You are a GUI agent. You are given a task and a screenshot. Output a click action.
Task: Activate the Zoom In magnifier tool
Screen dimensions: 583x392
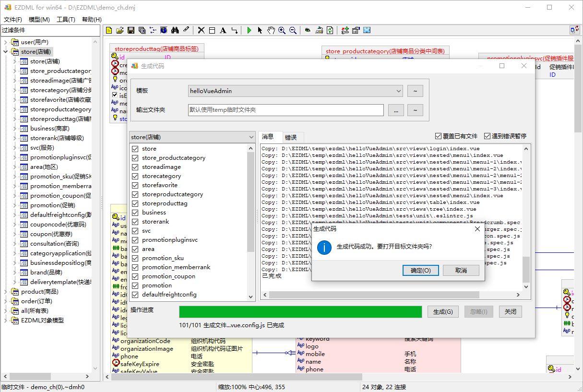[281, 30]
